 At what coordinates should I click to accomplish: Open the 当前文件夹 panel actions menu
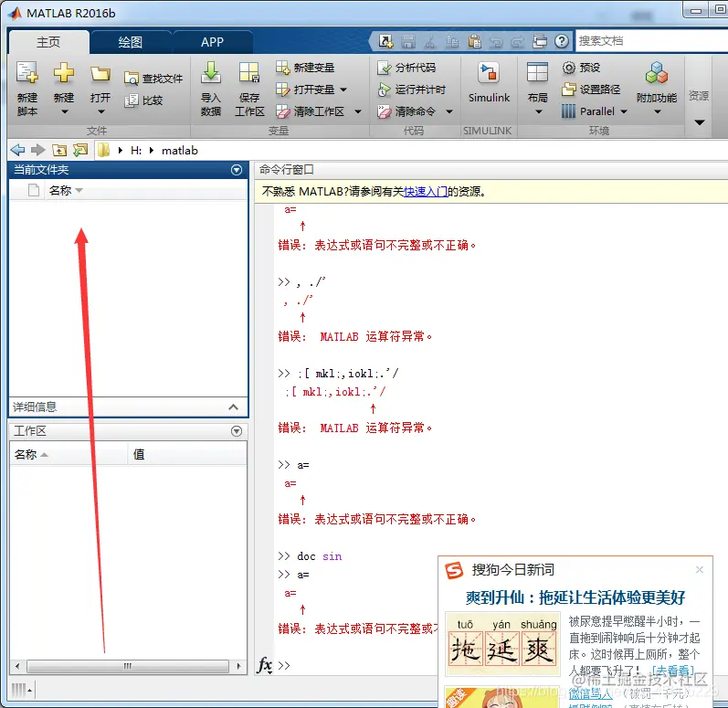[x=237, y=170]
